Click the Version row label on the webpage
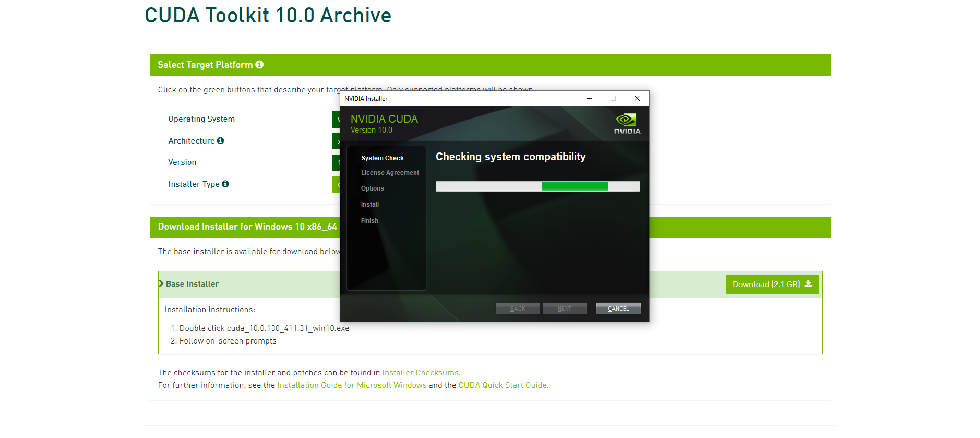 click(182, 162)
